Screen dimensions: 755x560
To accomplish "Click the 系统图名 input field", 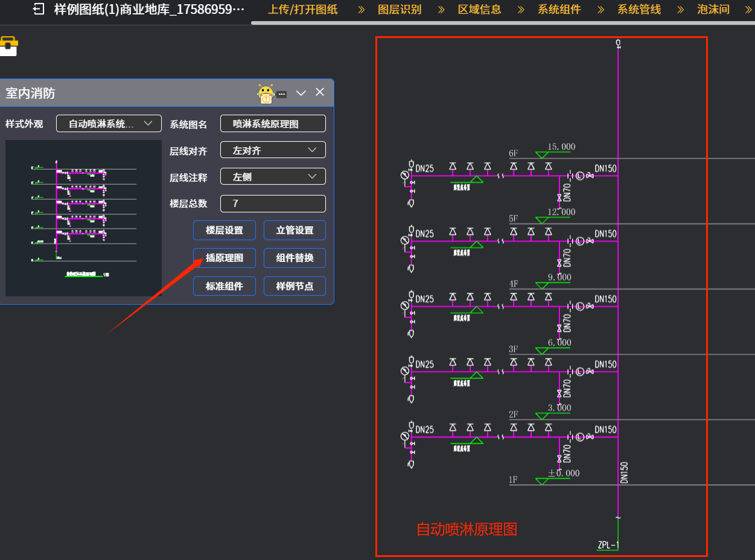I will [273, 124].
